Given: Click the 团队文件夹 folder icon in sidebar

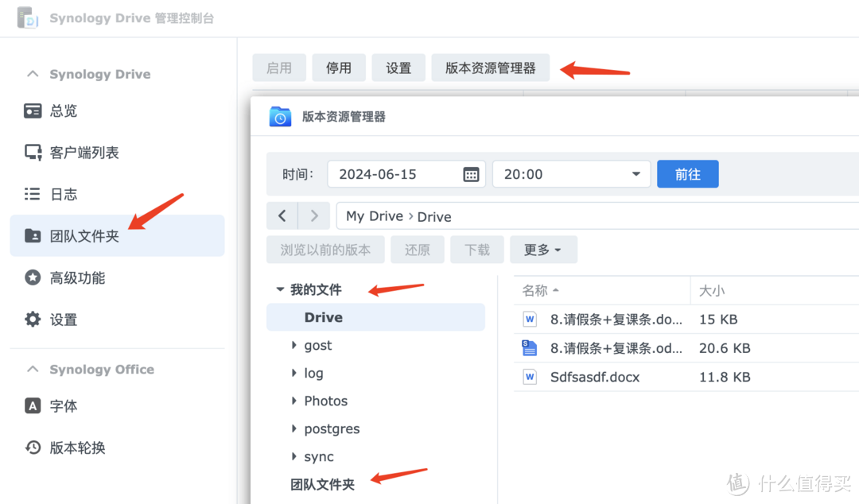Looking at the screenshot, I should click(33, 235).
